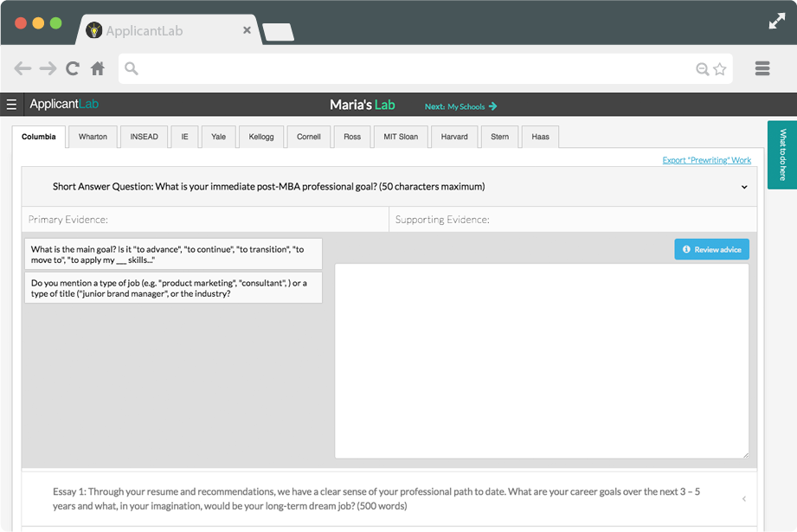Go back with the browser back arrow
Image resolution: width=797 pixels, height=532 pixels.
pyautogui.click(x=22, y=68)
